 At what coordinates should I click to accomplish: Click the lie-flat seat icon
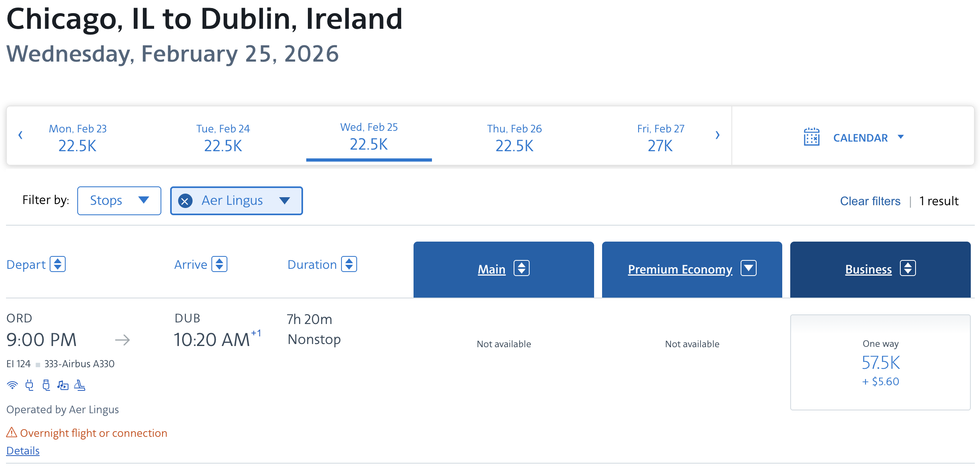(x=80, y=385)
